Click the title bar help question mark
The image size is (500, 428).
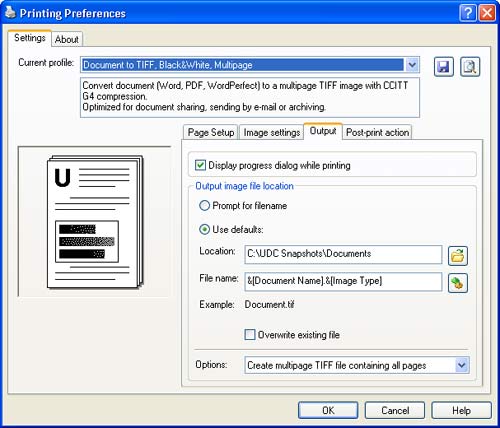[468, 13]
